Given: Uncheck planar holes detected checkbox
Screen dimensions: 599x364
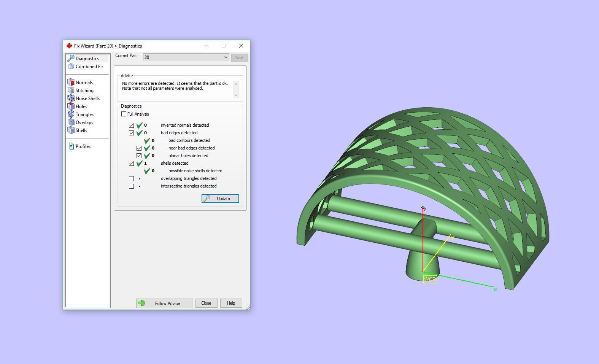Looking at the screenshot, I should click(139, 156).
